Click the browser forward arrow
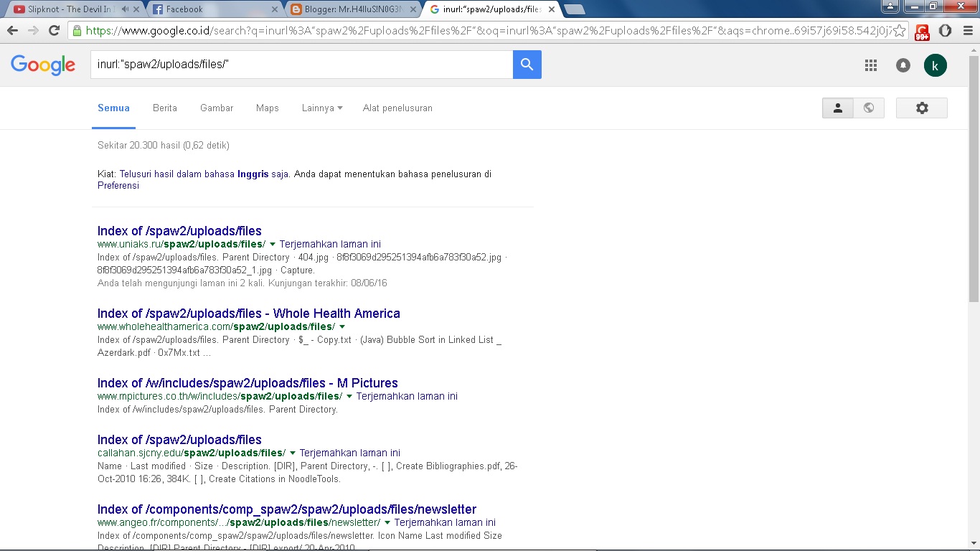This screenshot has height=551, width=980. tap(33, 30)
